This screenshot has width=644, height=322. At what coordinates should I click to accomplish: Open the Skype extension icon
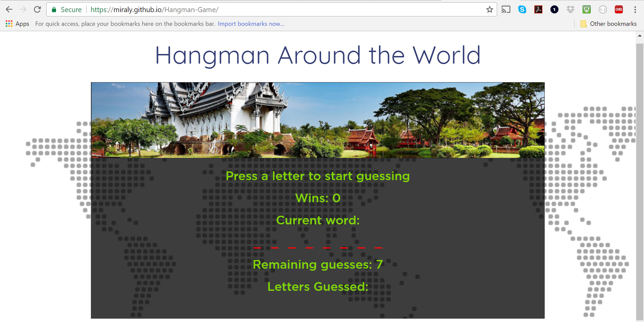click(x=522, y=9)
